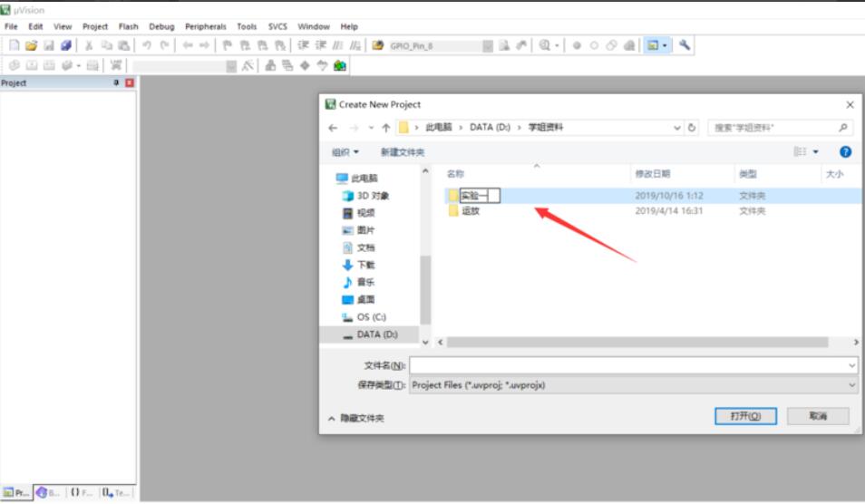Switch to the Books tab at bottom
865x504 pixels.
49,492
